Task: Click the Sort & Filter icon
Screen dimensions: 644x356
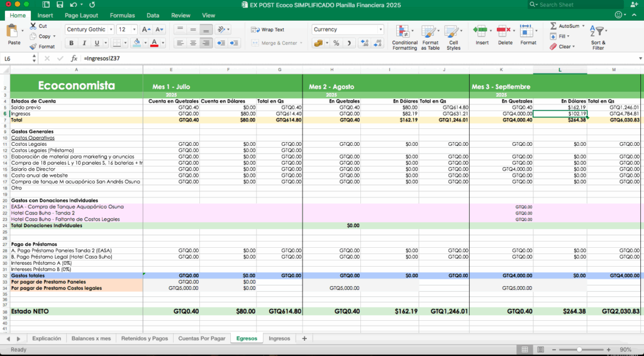Action: tap(598, 31)
